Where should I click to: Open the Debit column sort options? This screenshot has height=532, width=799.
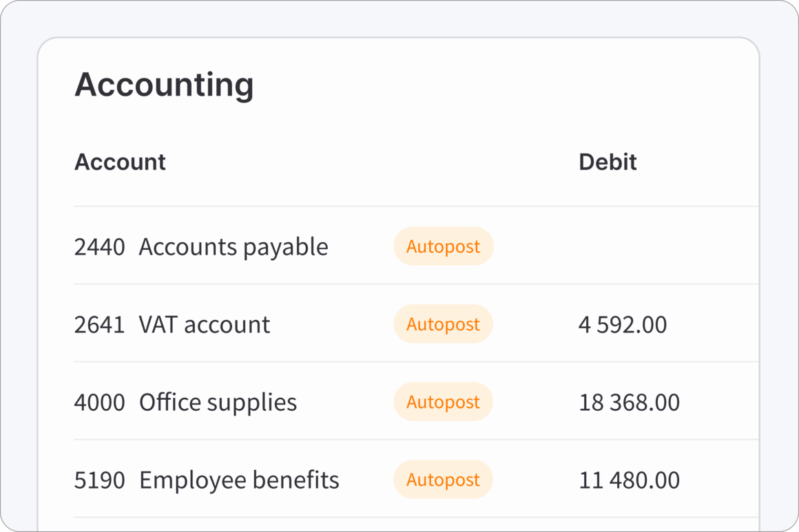[x=608, y=162]
